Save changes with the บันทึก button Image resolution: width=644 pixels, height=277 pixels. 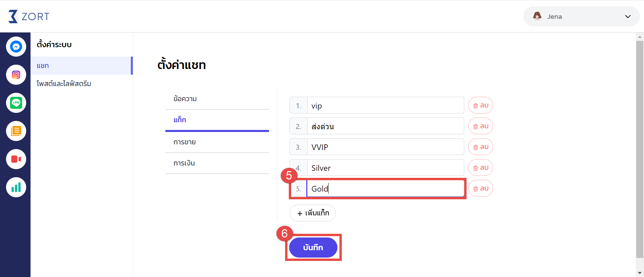click(313, 248)
